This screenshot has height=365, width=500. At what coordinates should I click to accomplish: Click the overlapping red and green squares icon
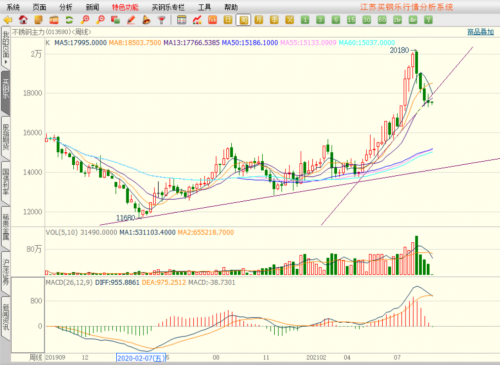(x=115, y=20)
